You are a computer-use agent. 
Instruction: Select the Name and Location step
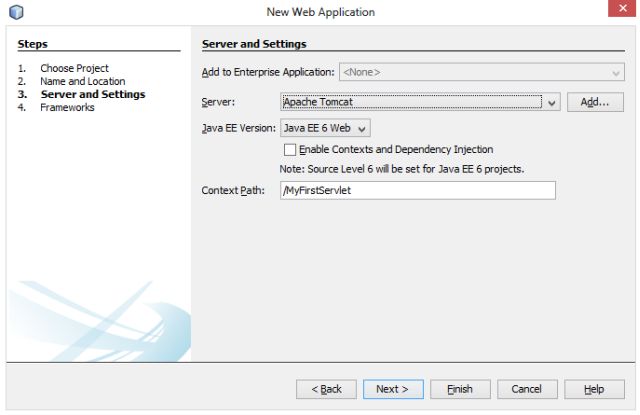[x=82, y=82]
